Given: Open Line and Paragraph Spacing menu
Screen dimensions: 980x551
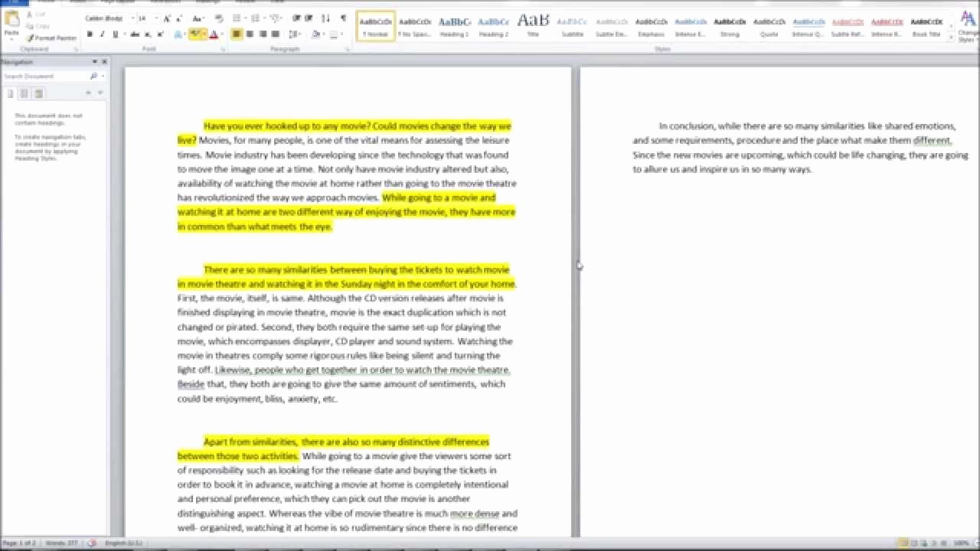Looking at the screenshot, I should (x=295, y=34).
